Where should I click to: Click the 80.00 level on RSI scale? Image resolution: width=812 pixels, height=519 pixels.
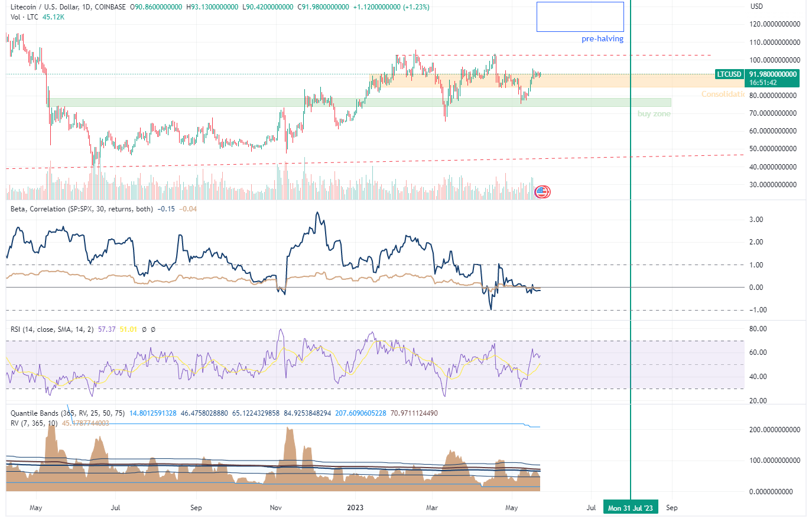(x=758, y=329)
